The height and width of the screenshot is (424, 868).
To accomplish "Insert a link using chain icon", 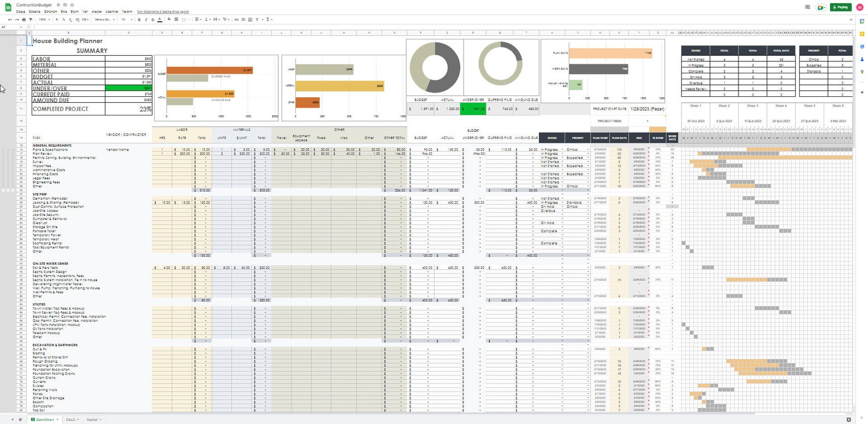I will coord(236,20).
